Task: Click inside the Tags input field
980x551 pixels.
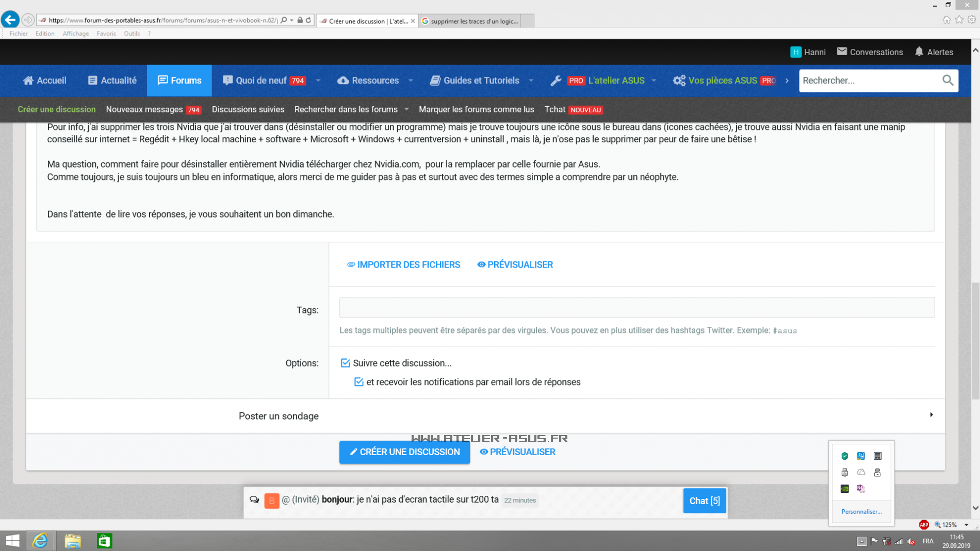Action: [x=636, y=308]
